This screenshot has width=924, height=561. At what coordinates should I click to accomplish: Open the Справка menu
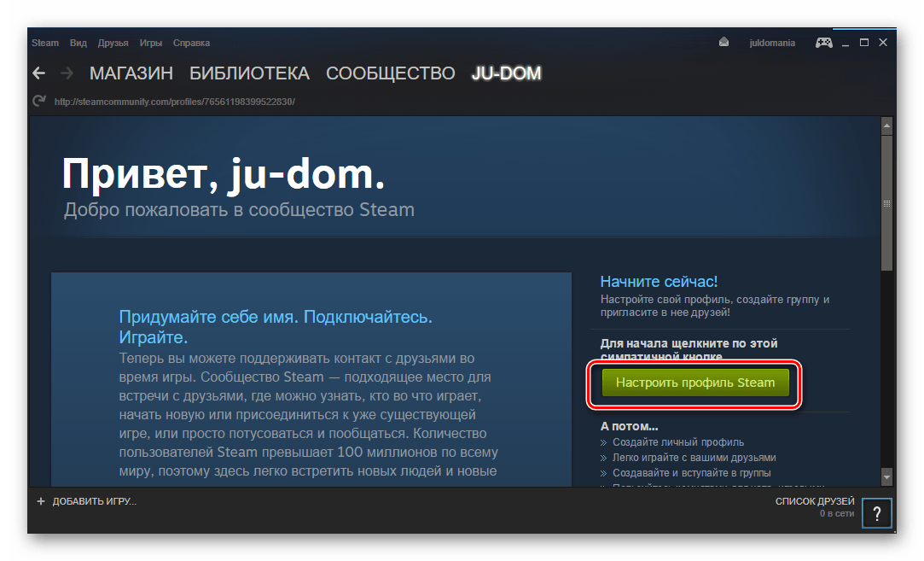(x=191, y=43)
